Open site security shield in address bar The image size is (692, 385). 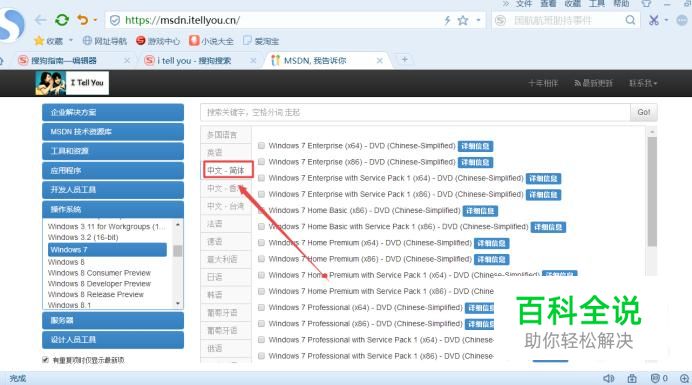[x=115, y=20]
